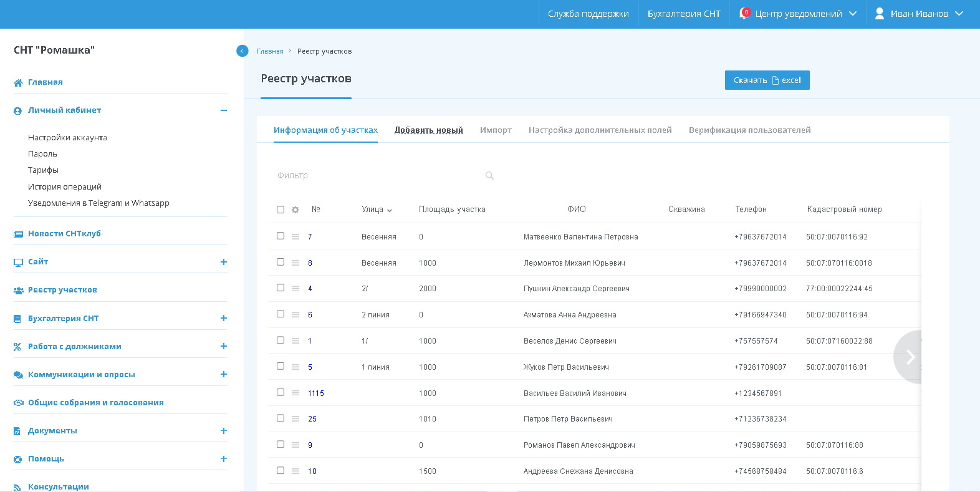Click the chat icon beside Коммуникации и опросы
The width and height of the screenshot is (980, 492).
pos(18,375)
